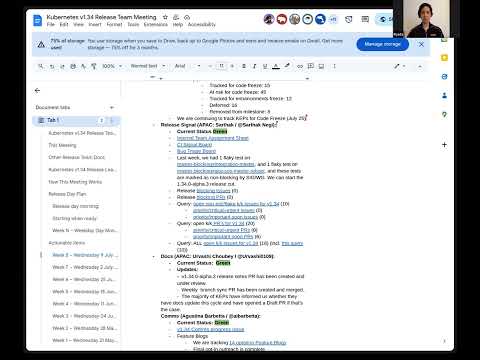Open the Format menu
This screenshot has width=480, height=360.
click(114, 25)
